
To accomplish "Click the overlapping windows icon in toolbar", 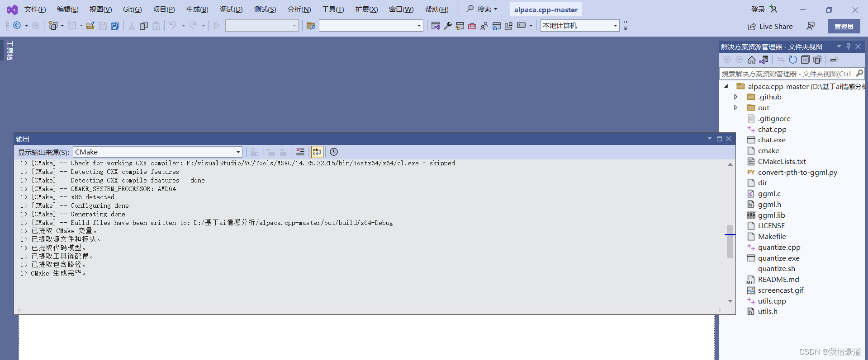I will pyautogui.click(x=508, y=26).
